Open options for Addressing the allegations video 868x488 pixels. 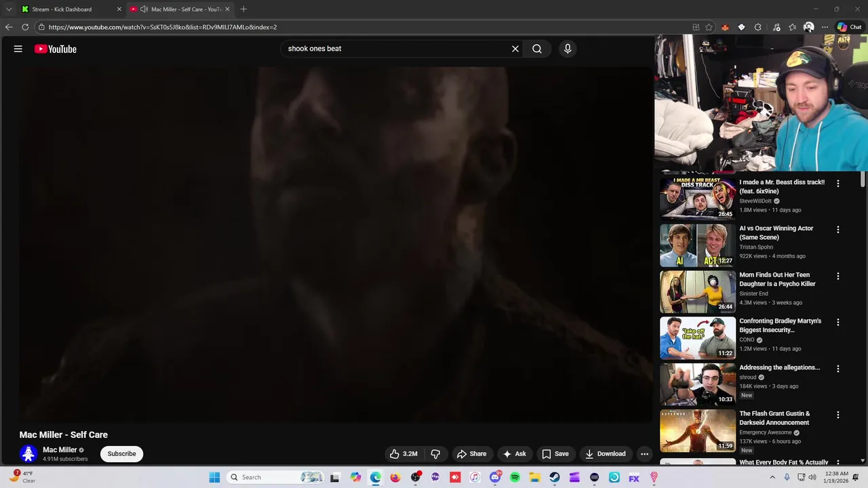click(x=838, y=369)
